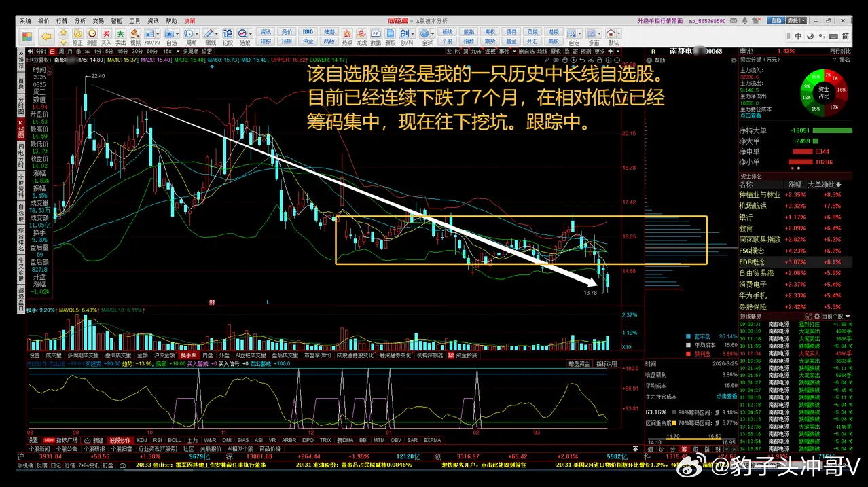868x487 pixels.
Task: Select the MACD-area 换手率 volume tab
Action: pyautogui.click(x=187, y=355)
